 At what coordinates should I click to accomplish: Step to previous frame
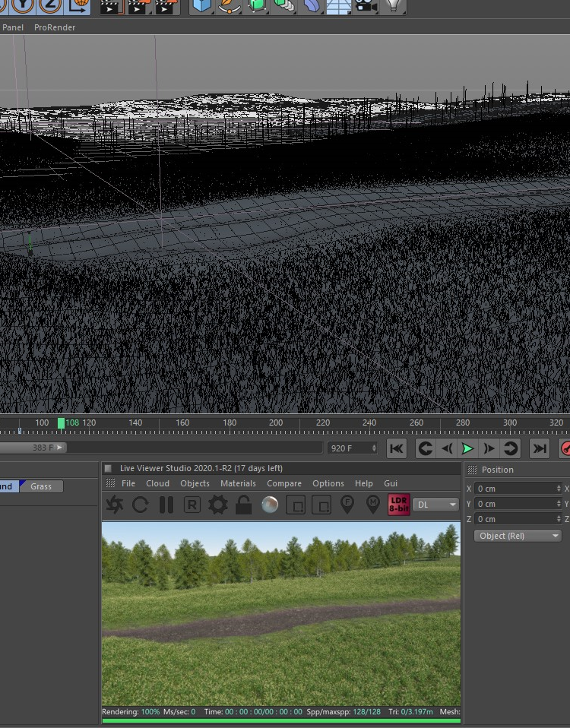point(447,448)
